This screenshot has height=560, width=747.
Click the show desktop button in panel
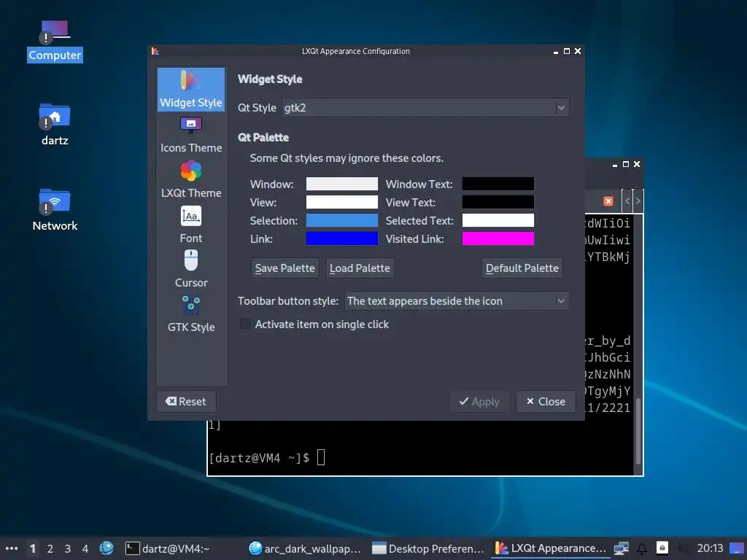coord(737,548)
